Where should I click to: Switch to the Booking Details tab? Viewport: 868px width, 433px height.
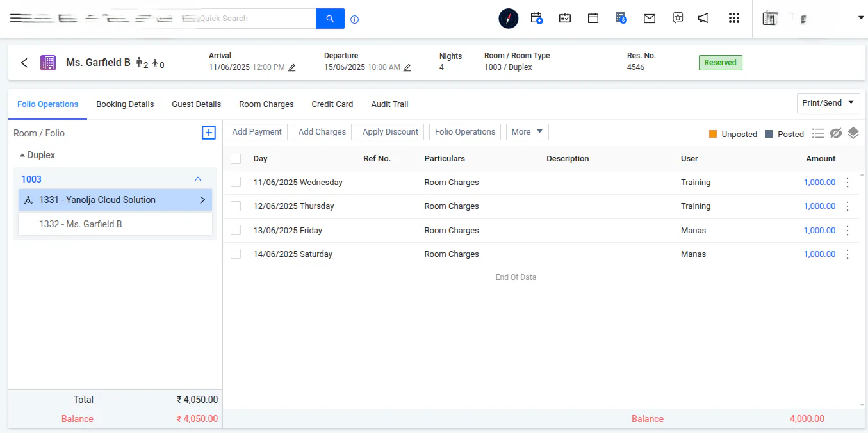(x=125, y=104)
